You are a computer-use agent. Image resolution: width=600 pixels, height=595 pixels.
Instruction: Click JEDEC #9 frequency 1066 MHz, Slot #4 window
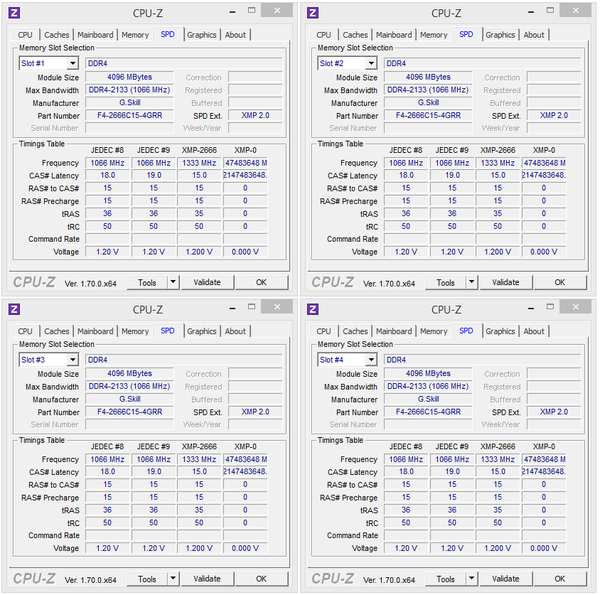(452, 459)
